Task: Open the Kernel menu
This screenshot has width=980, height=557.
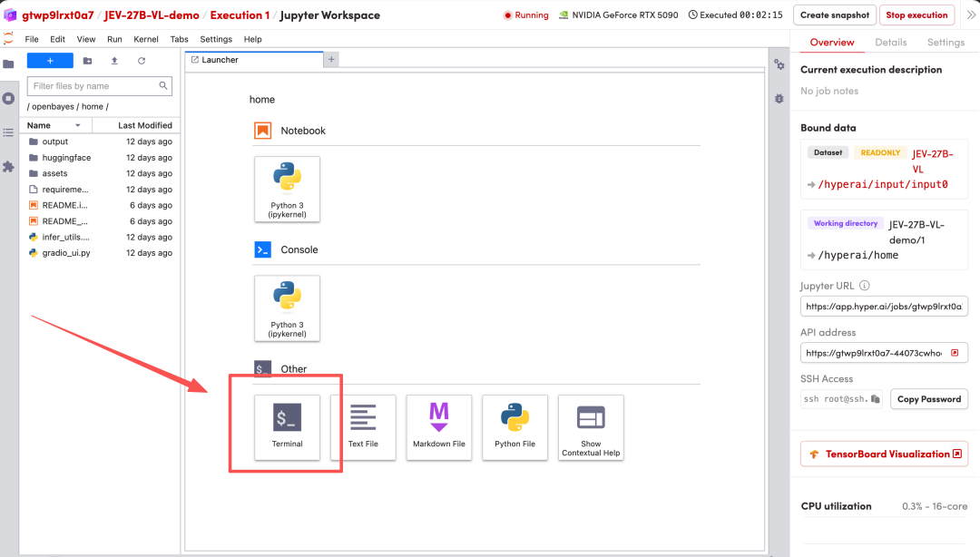Action: coord(145,39)
